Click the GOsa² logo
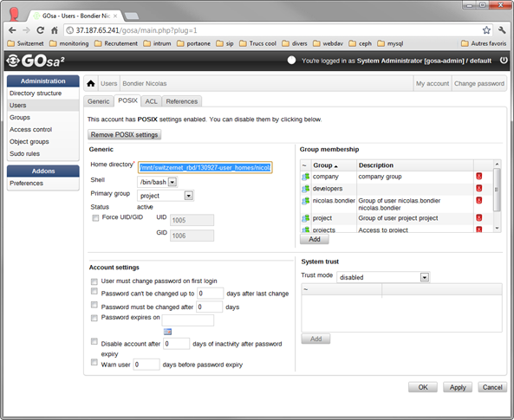 (36, 61)
